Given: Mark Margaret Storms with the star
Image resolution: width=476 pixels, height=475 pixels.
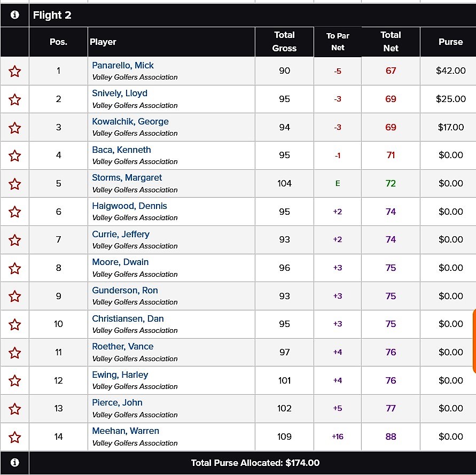Looking at the screenshot, I should coord(15,184).
